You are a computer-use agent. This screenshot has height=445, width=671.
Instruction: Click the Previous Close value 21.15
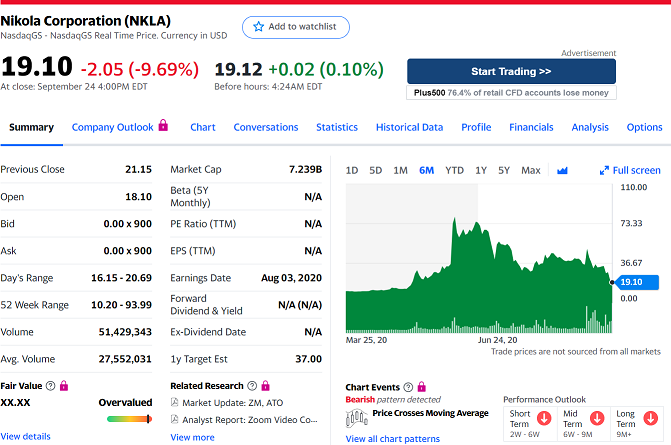coord(138,169)
